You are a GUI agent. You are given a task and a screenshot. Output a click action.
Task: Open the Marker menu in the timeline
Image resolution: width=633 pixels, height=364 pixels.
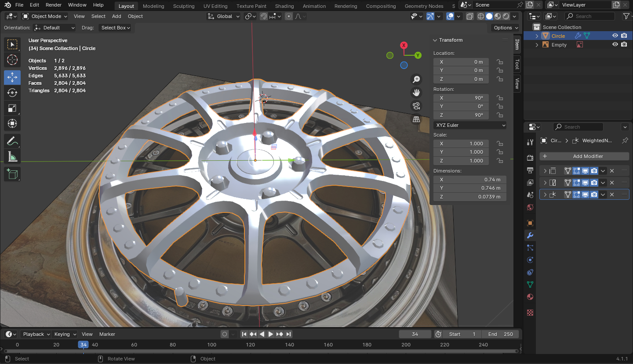[x=107, y=334]
